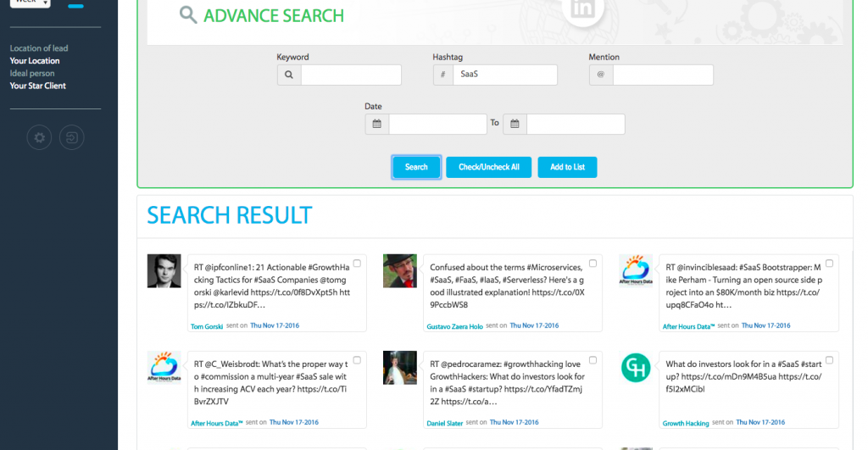Click the multi-year #SaaS sale tweet text
Viewport: 868px width, 450px height.
coord(270,382)
